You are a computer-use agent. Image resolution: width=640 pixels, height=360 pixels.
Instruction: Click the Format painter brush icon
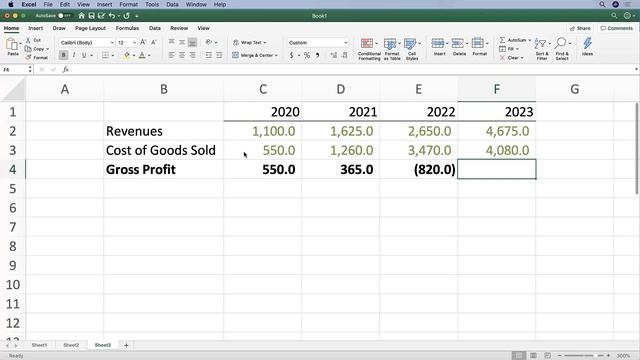28,58
